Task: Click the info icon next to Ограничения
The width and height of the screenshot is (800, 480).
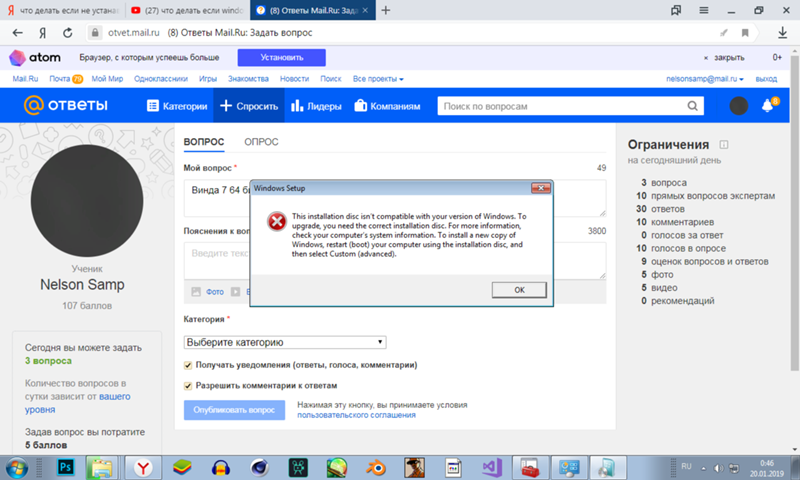Action: (x=723, y=145)
